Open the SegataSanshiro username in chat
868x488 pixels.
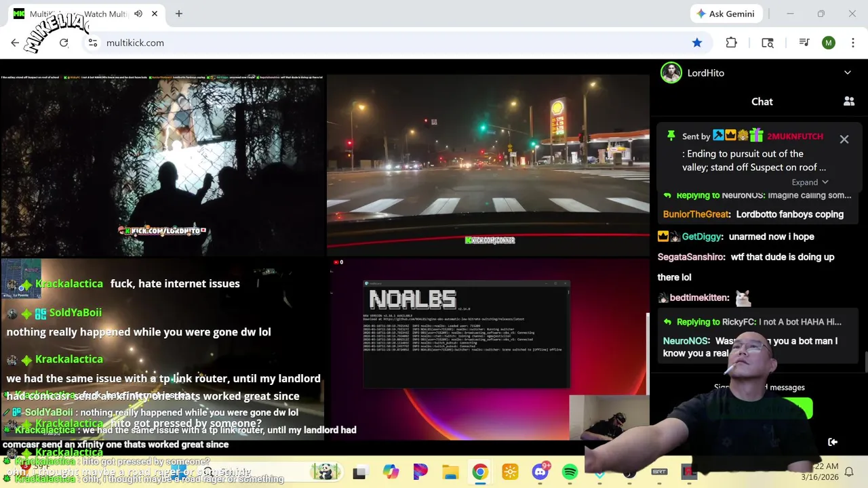point(691,257)
